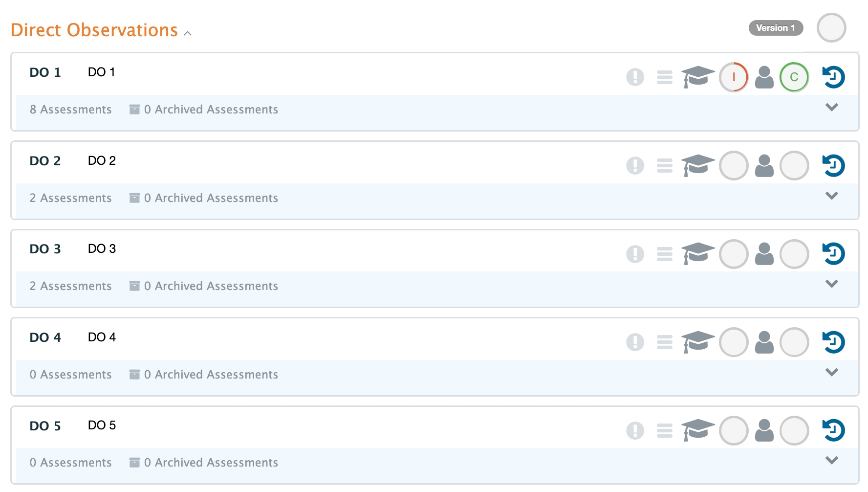Image resolution: width=868 pixels, height=492 pixels.
Task: Toggle the green C status circle for DO 1
Action: 794,77
